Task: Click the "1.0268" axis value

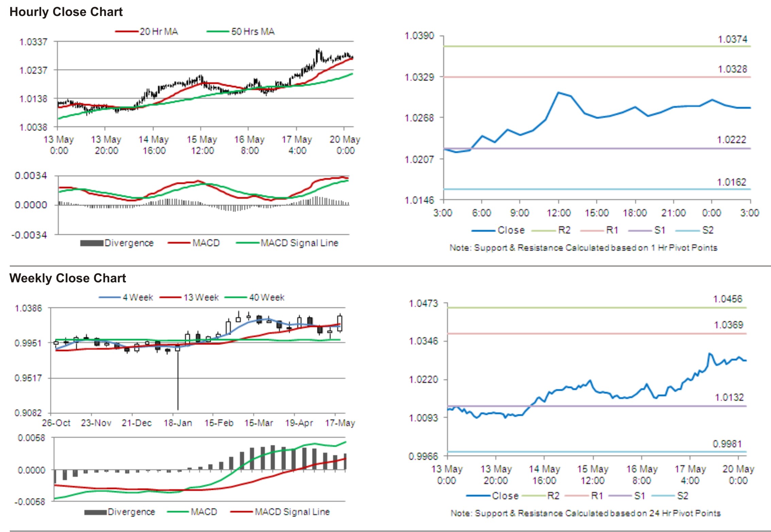Action: 419,118
